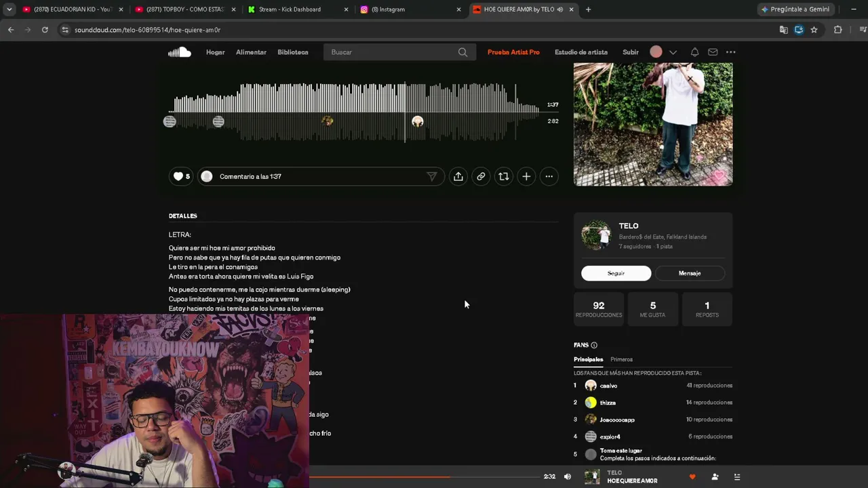Open the header three-dots more menu
868x488 pixels.
730,52
